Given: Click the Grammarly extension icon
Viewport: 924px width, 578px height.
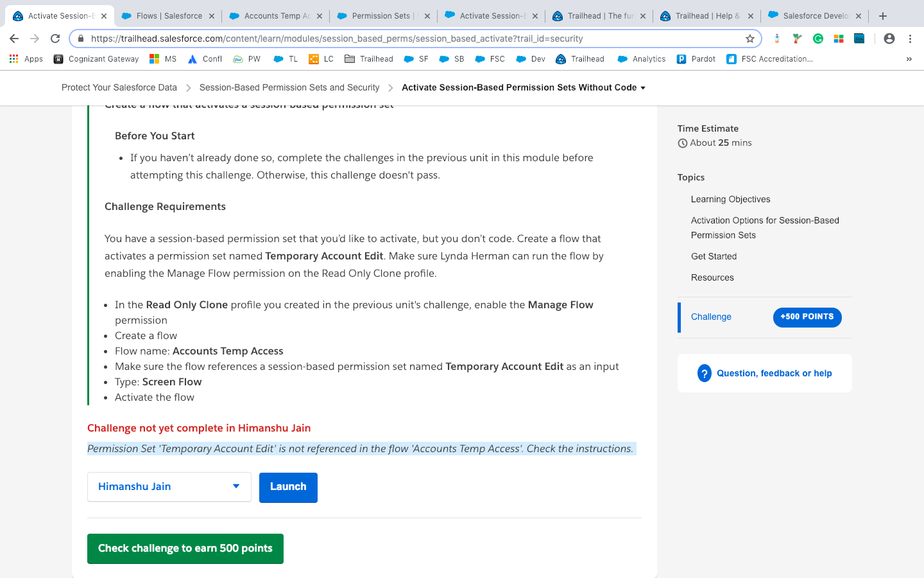Looking at the screenshot, I should coord(817,39).
